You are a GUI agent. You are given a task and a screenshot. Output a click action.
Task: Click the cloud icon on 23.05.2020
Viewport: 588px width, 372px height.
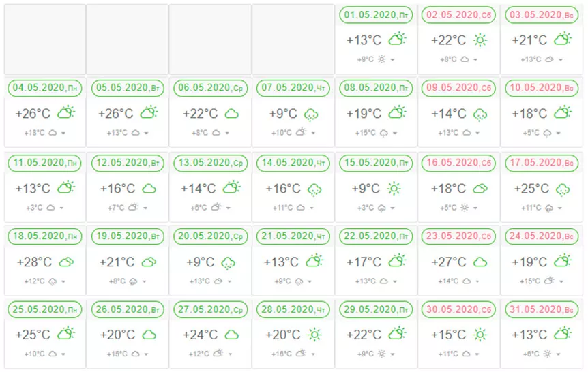[x=480, y=262]
